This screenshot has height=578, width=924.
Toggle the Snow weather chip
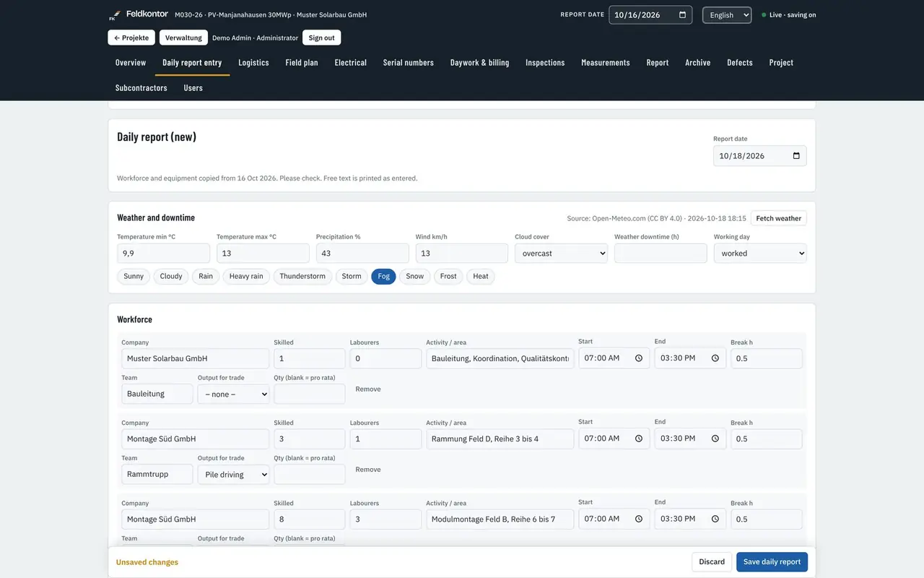pyautogui.click(x=415, y=277)
